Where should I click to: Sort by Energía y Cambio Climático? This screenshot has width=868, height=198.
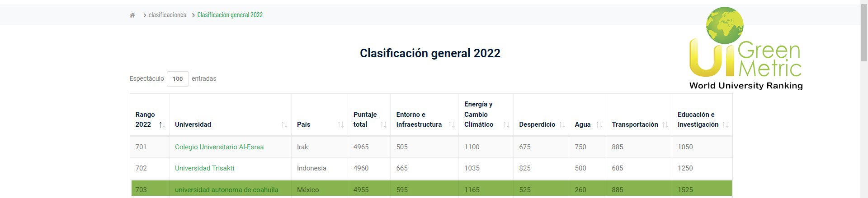(506, 124)
